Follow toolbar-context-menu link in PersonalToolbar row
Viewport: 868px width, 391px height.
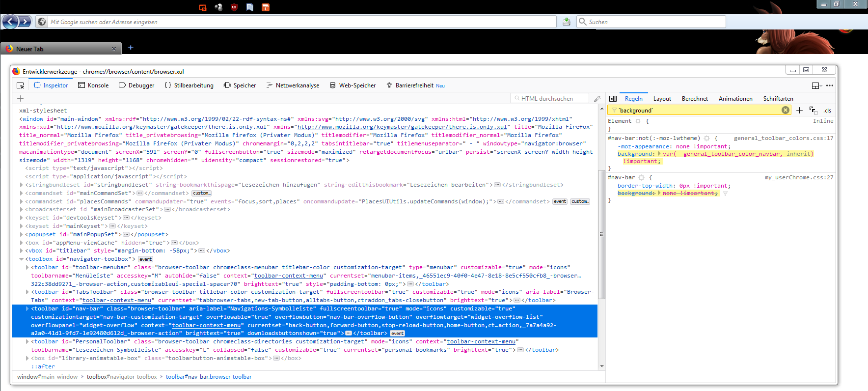pyautogui.click(x=481, y=341)
